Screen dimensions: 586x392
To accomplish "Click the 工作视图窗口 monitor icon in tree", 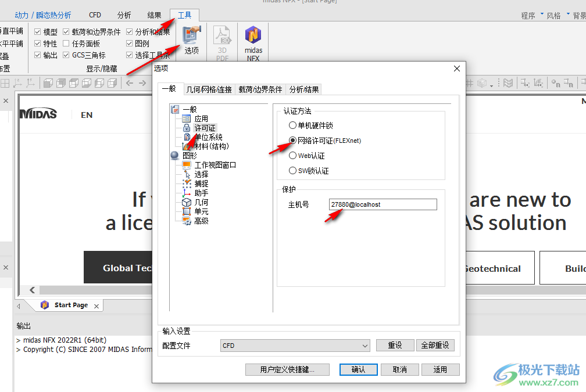I will (x=187, y=165).
